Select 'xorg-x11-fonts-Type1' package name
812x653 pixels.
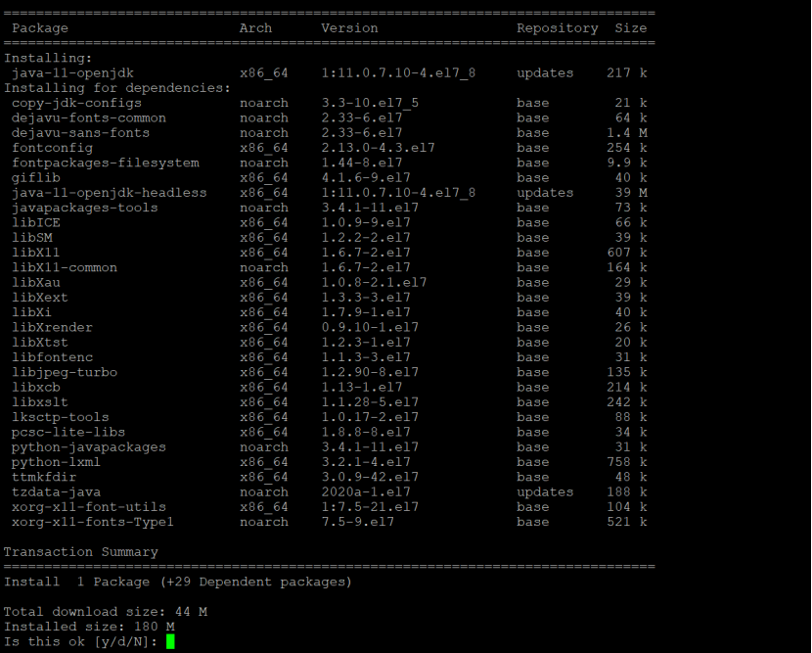[93, 523]
